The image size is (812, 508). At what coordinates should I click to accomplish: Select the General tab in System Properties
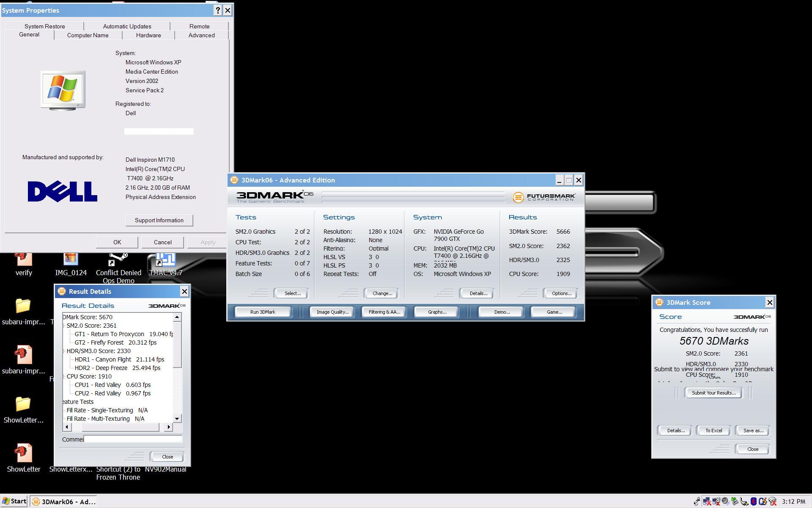point(29,35)
